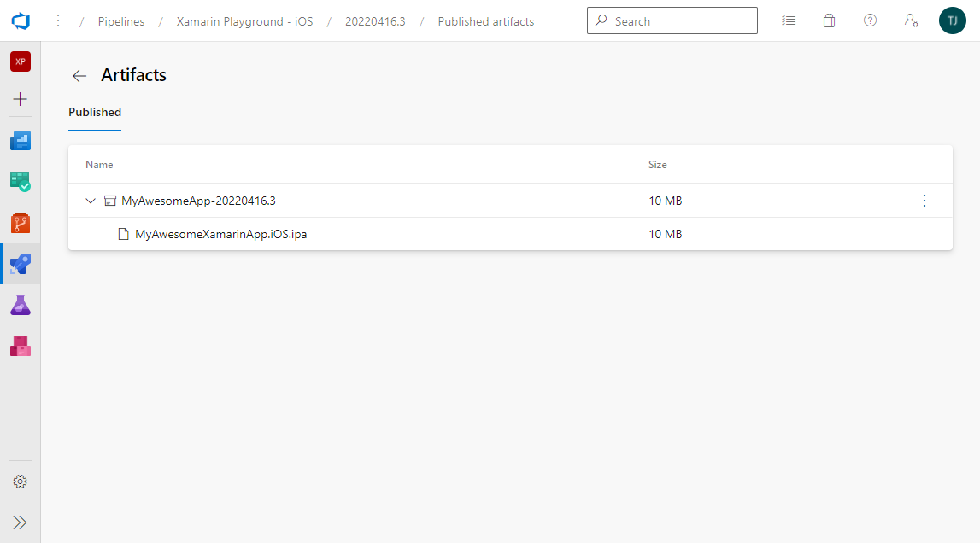Go back using the arrow beside Artifacts
This screenshot has width=980, height=543.
pos(79,76)
